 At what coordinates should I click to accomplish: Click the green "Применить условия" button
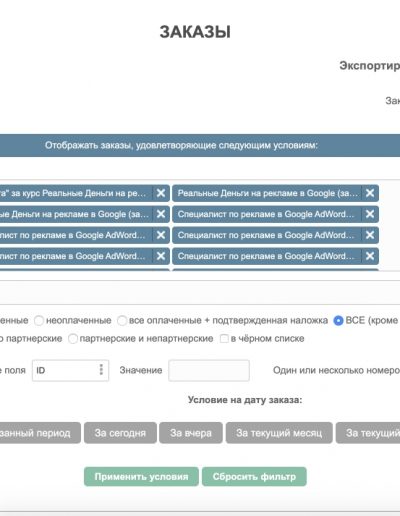click(x=141, y=477)
